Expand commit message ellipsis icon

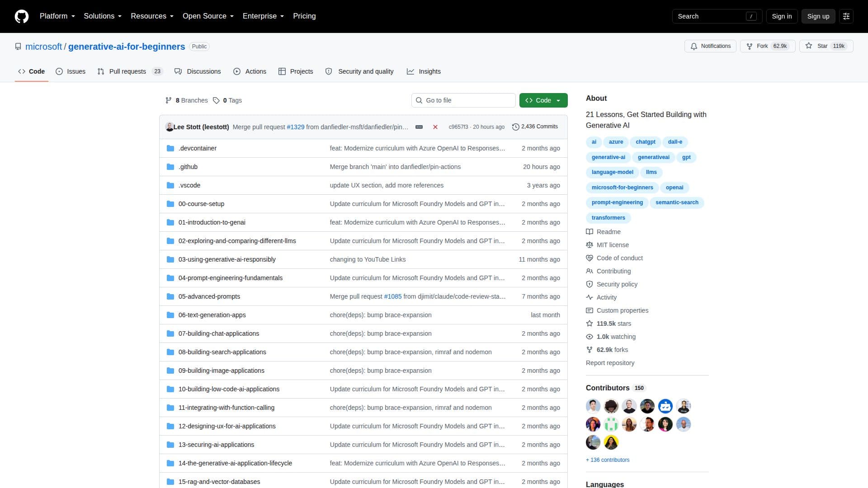click(419, 127)
